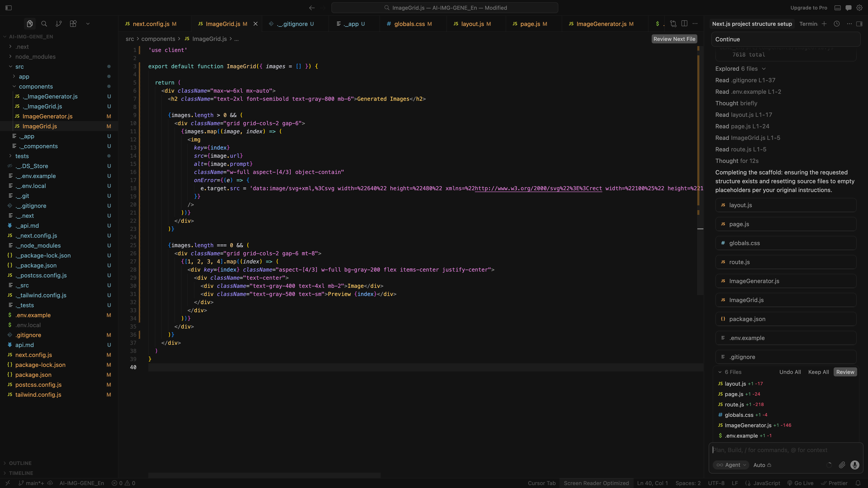Open the Explorer view icon
Screen dimensions: 868x488
pyautogui.click(x=30, y=23)
